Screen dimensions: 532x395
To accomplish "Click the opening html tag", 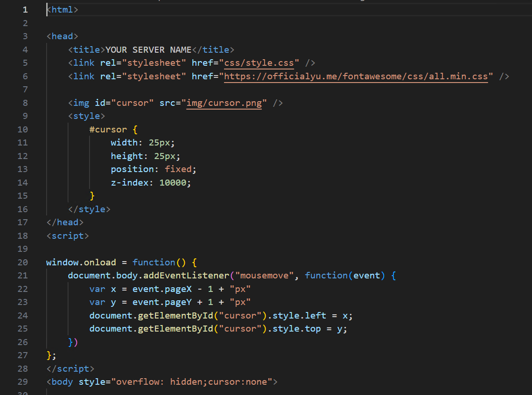I will point(63,10).
